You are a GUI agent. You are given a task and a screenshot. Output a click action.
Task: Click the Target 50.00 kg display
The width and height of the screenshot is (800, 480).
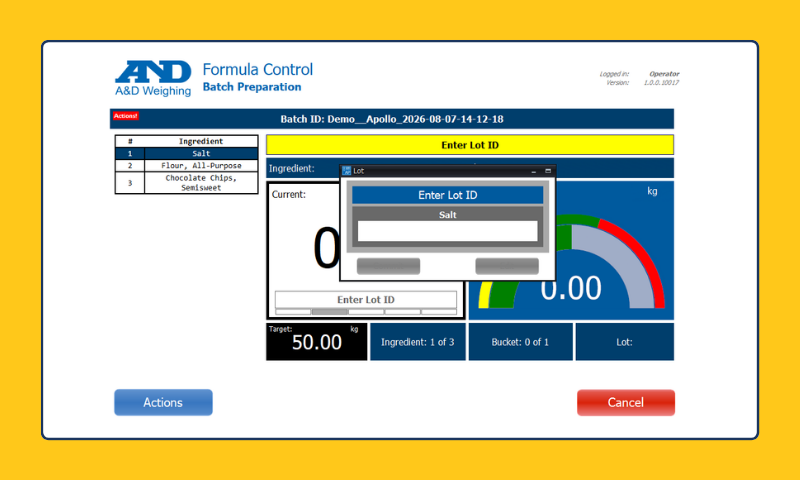[x=316, y=342]
